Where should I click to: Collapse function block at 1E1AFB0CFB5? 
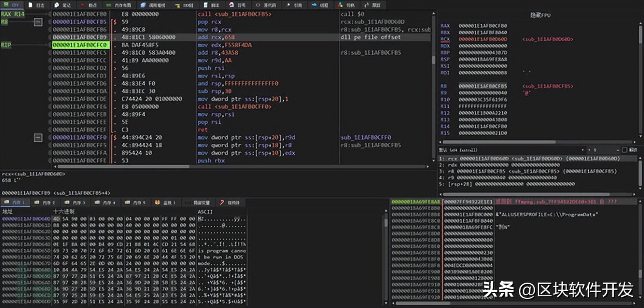(38, 22)
